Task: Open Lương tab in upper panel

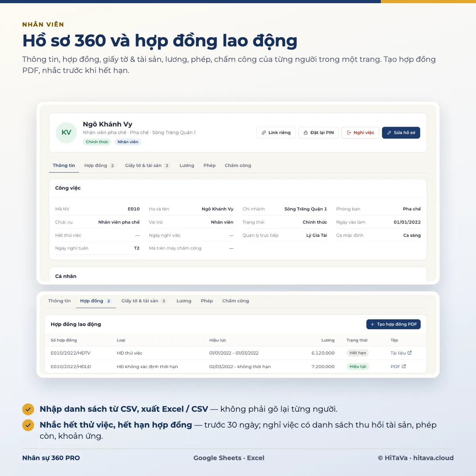Action: 187,165
